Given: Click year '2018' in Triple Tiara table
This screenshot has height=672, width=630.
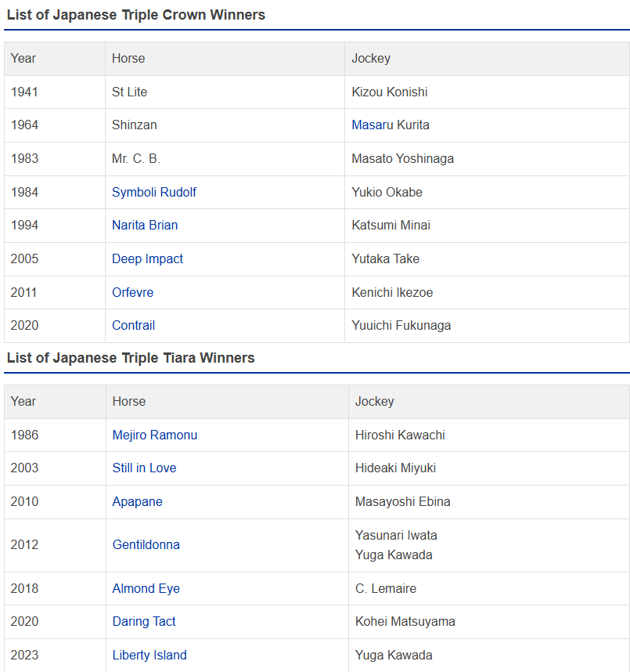Looking at the screenshot, I should 24,588.
